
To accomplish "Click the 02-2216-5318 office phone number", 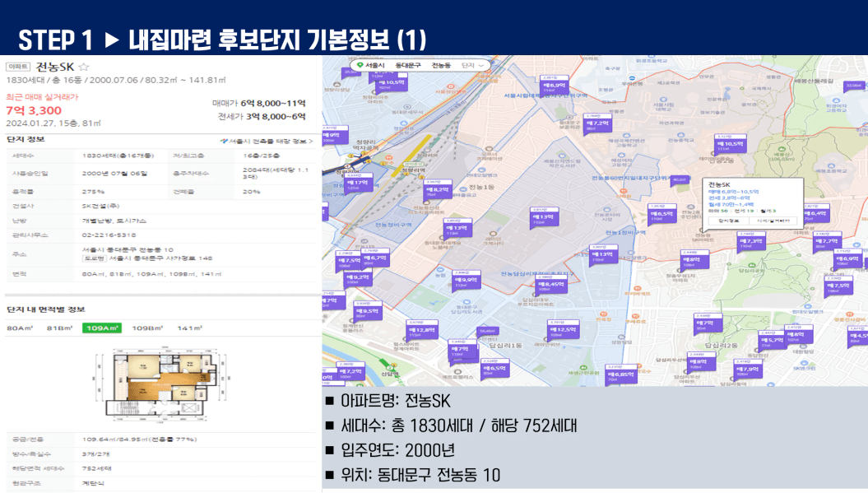I will pos(109,235).
